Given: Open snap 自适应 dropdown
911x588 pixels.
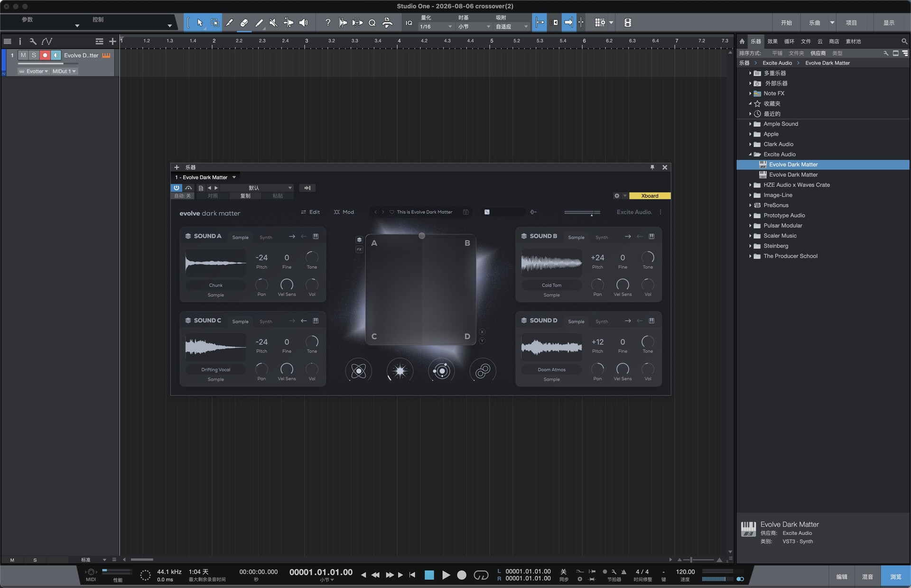Looking at the screenshot, I should click(511, 27).
